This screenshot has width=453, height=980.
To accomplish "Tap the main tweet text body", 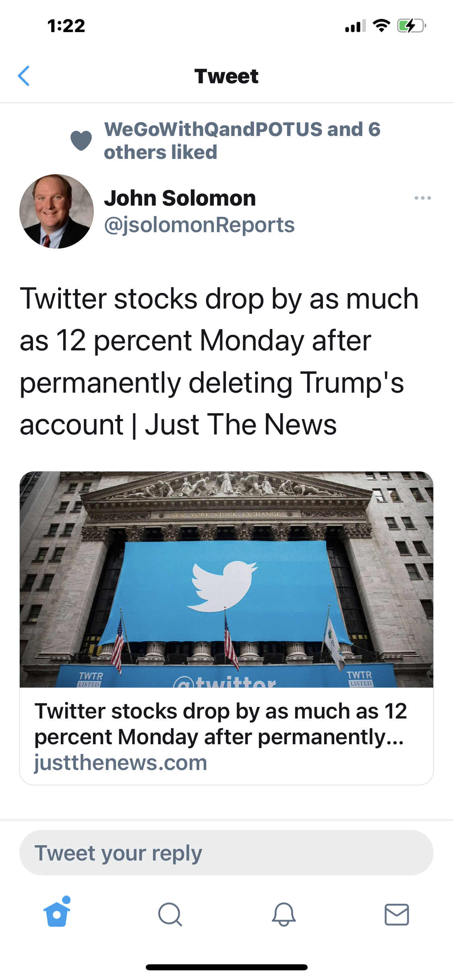I will [219, 361].
